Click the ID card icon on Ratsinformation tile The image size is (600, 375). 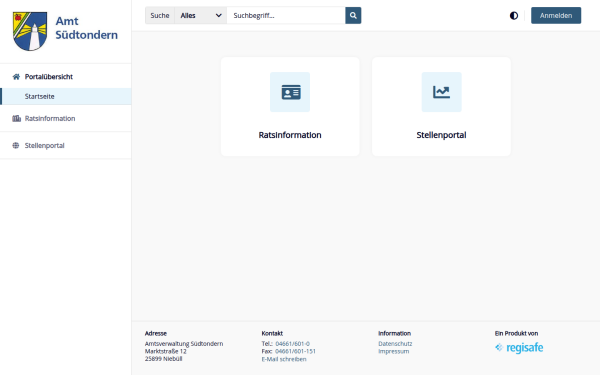290,92
